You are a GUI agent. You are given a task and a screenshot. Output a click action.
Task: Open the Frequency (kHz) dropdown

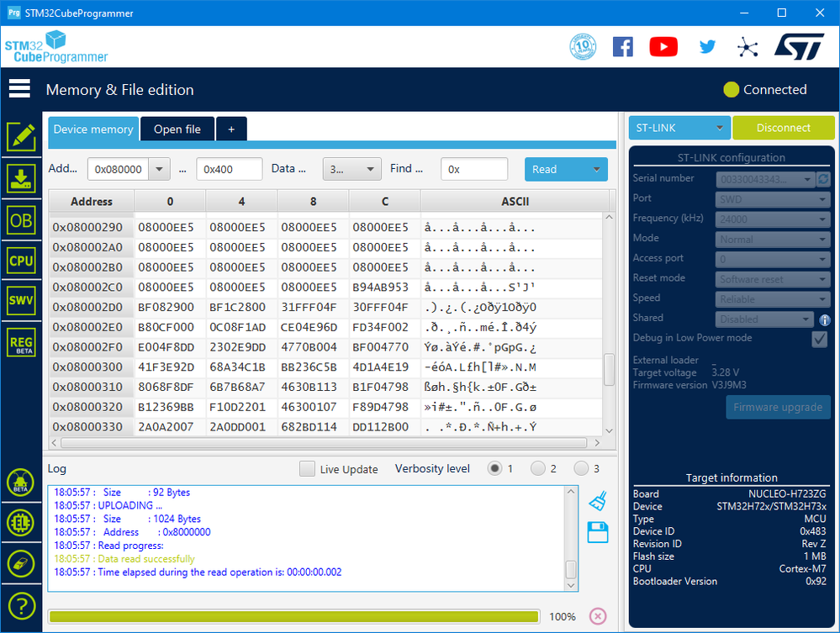tap(773, 219)
